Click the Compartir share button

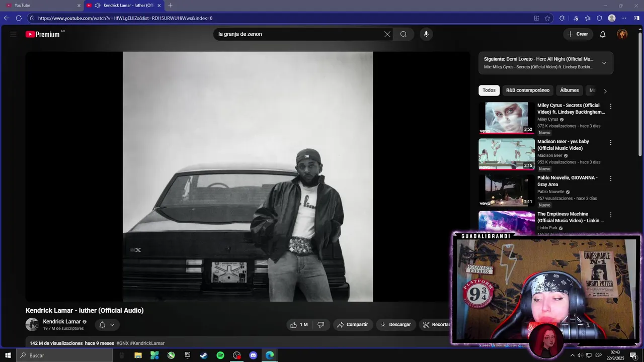tap(353, 325)
